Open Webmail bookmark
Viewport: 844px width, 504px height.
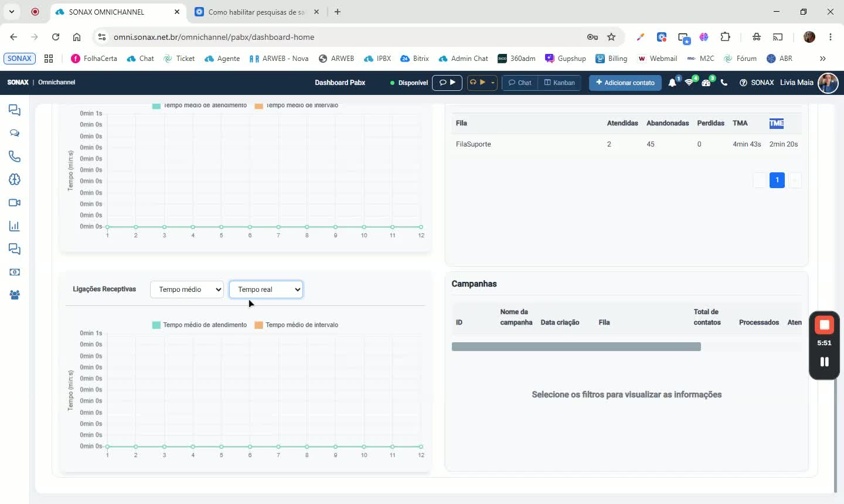point(658,59)
